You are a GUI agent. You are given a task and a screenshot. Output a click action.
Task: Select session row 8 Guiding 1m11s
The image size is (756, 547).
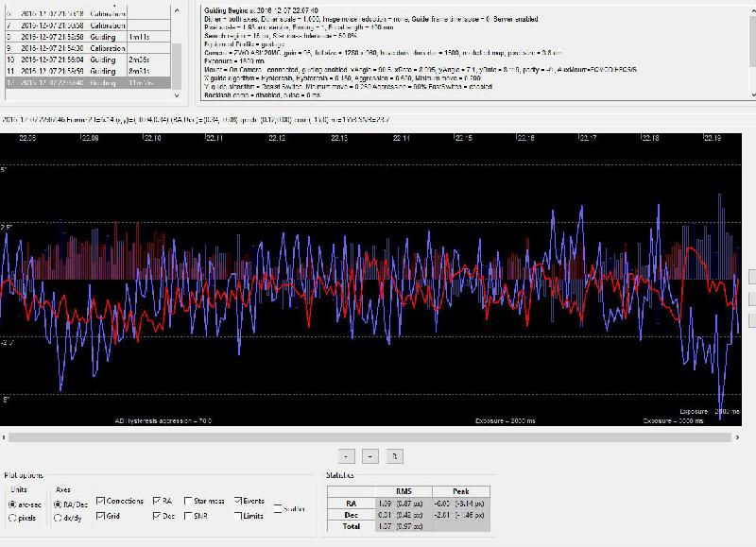tap(88, 37)
